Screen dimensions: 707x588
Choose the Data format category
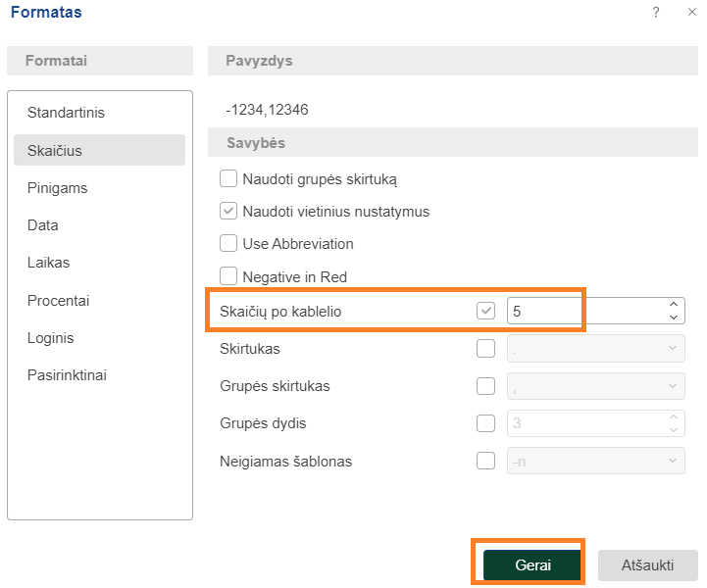(x=43, y=225)
